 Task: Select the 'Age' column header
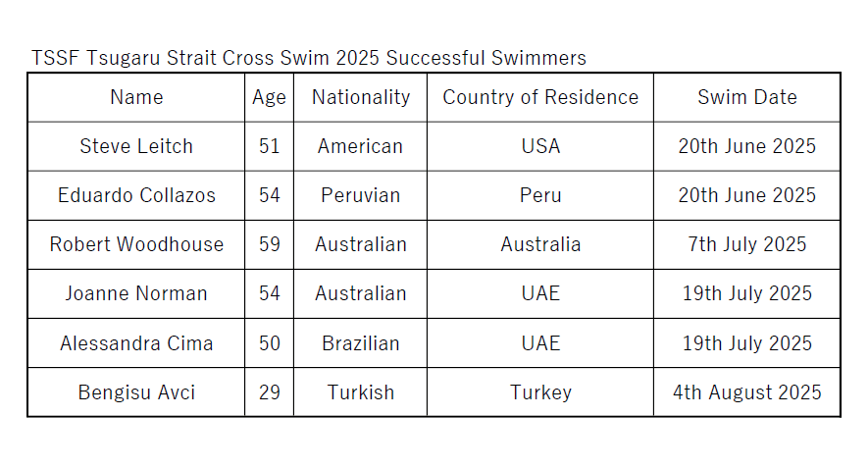click(x=269, y=97)
